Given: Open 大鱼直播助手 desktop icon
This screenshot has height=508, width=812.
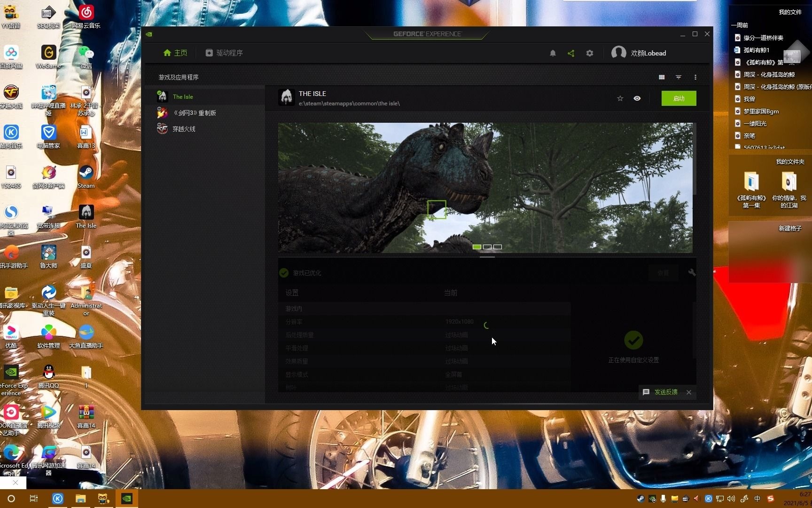Looking at the screenshot, I should point(86,336).
